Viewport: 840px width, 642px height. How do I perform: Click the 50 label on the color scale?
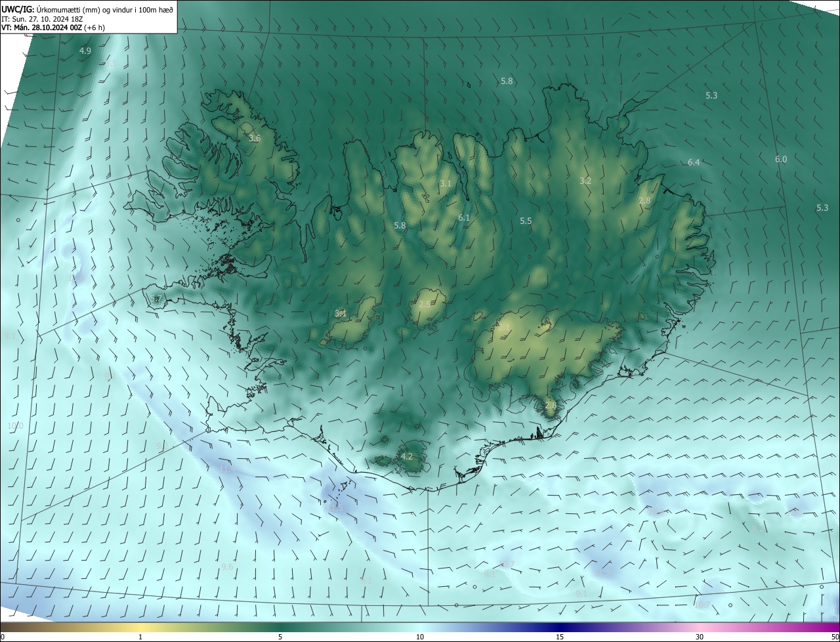pyautogui.click(x=835, y=637)
